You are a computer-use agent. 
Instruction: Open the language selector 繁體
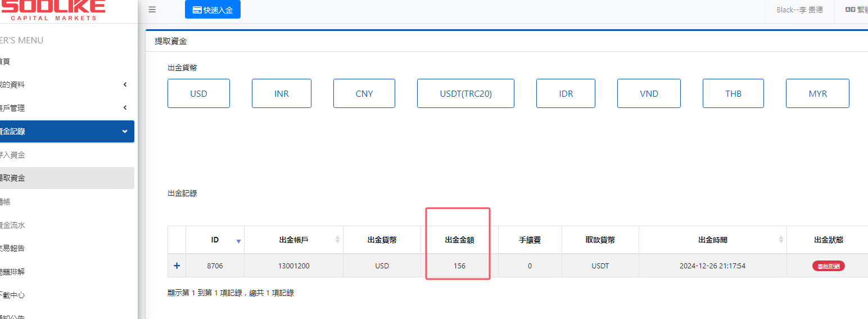[x=856, y=10]
